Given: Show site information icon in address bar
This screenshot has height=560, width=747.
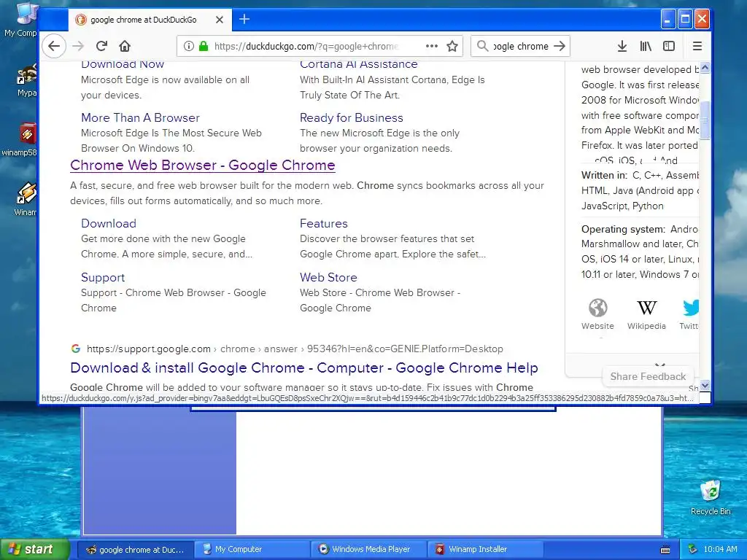Looking at the screenshot, I should pos(189,46).
